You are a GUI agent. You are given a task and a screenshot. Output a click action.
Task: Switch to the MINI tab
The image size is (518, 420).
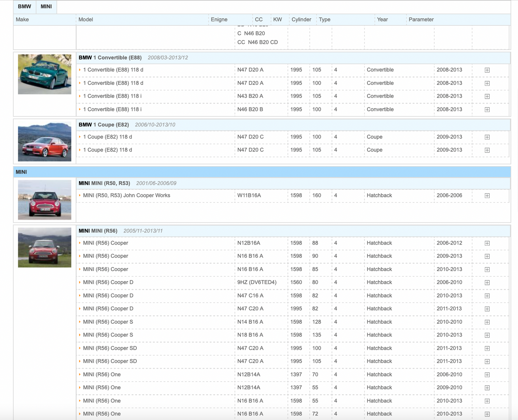pyautogui.click(x=46, y=6)
